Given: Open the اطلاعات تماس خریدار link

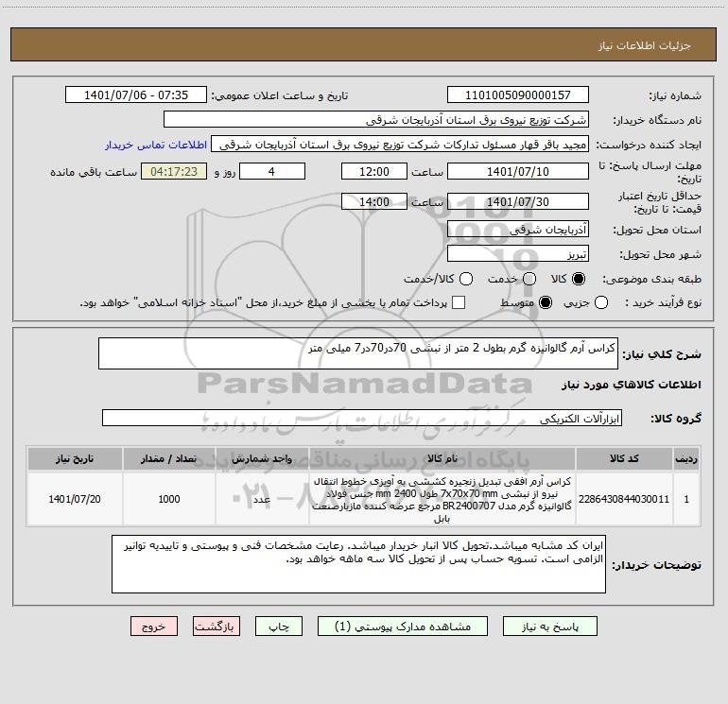Looking at the screenshot, I should click(156, 145).
